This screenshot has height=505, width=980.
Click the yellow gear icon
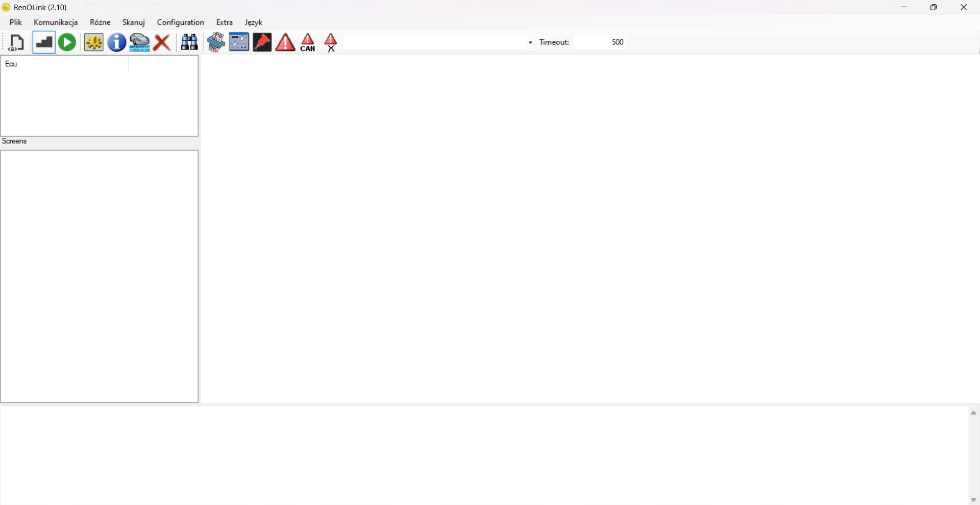point(94,43)
